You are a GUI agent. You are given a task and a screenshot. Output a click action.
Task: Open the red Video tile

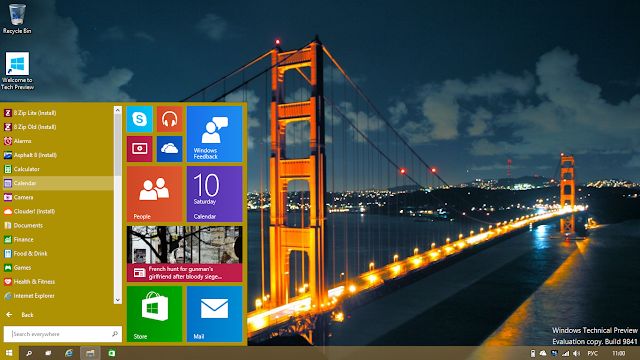coord(140,149)
